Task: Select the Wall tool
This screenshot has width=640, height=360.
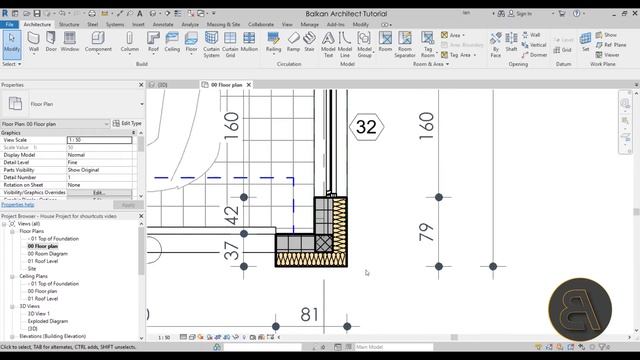Action: tap(33, 42)
